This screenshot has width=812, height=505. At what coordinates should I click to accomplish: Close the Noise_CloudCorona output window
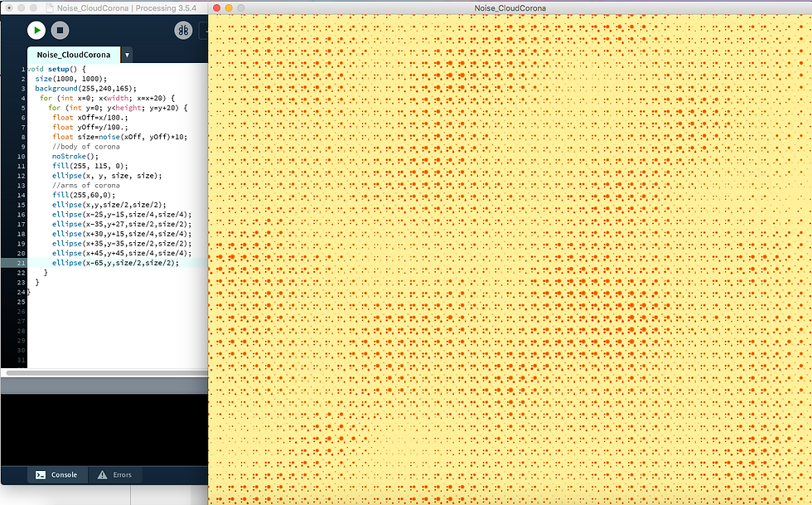pos(216,7)
